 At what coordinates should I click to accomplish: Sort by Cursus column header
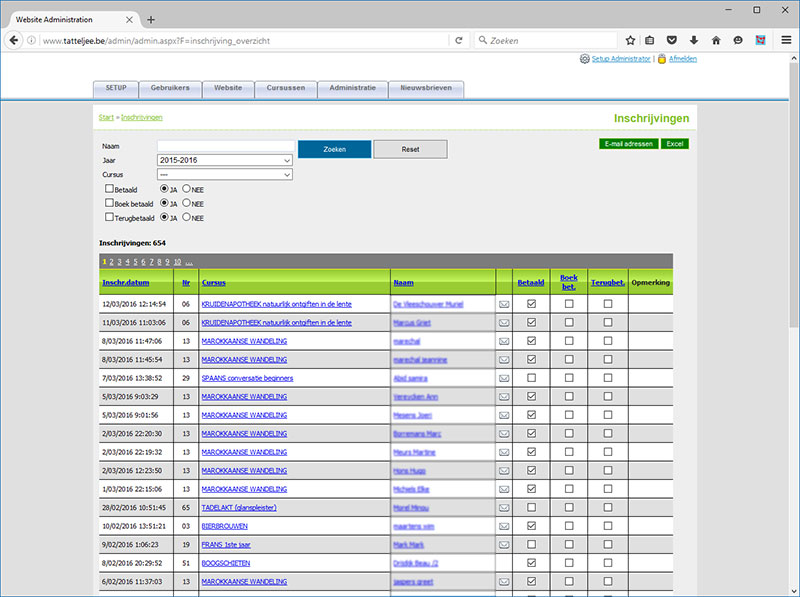point(213,283)
